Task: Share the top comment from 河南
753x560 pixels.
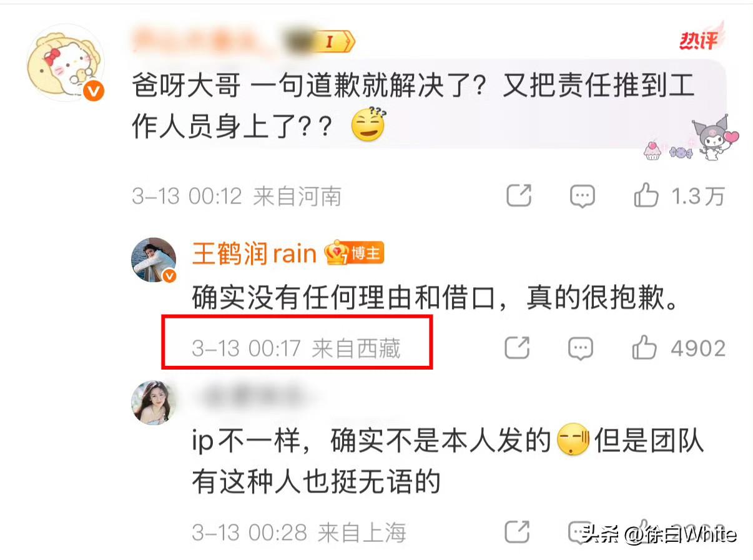Action: (519, 196)
